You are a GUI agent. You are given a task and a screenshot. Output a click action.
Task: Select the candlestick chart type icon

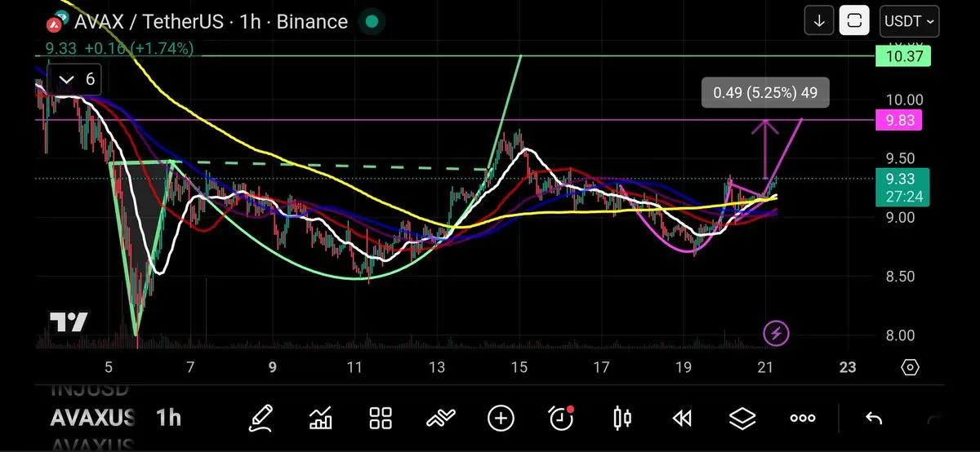click(621, 419)
